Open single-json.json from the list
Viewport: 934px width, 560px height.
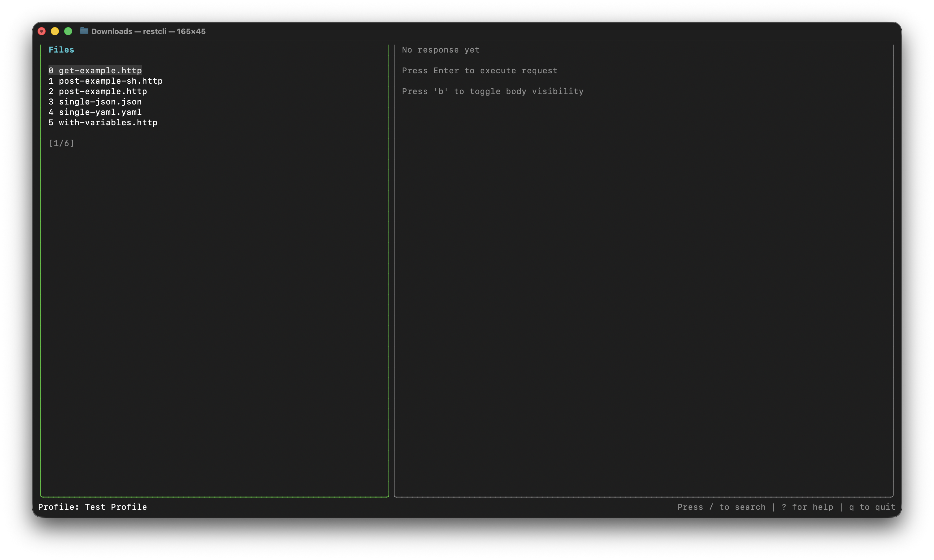click(x=95, y=102)
